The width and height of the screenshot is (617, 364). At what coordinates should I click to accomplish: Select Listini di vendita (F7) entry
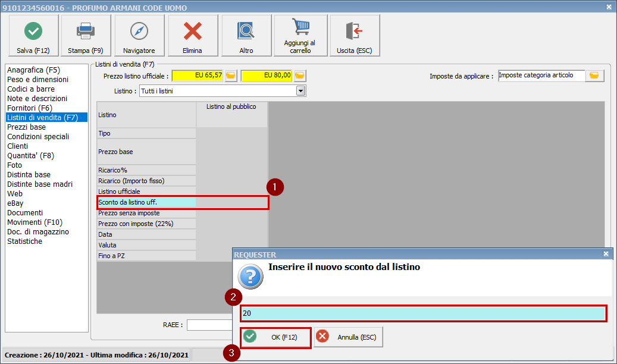(46, 117)
